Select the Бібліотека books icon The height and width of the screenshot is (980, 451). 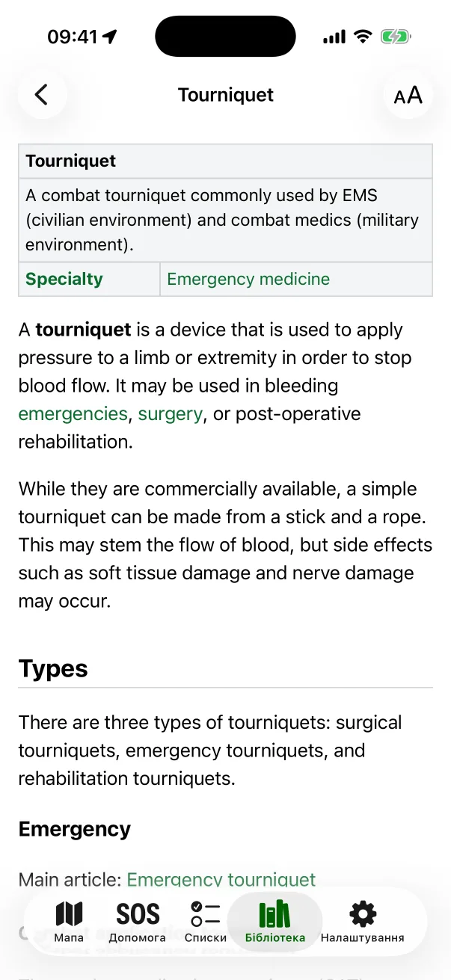coord(274,913)
